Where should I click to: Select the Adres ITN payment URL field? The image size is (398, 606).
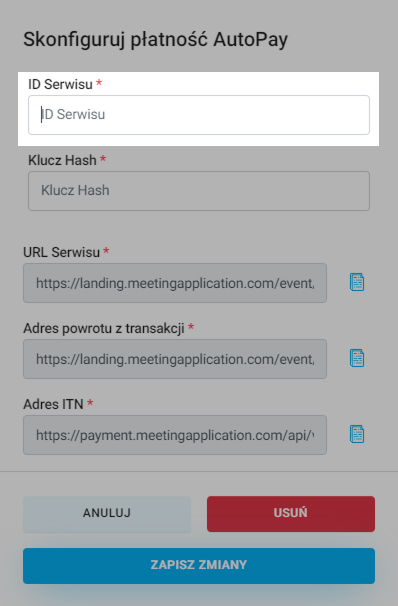point(175,435)
